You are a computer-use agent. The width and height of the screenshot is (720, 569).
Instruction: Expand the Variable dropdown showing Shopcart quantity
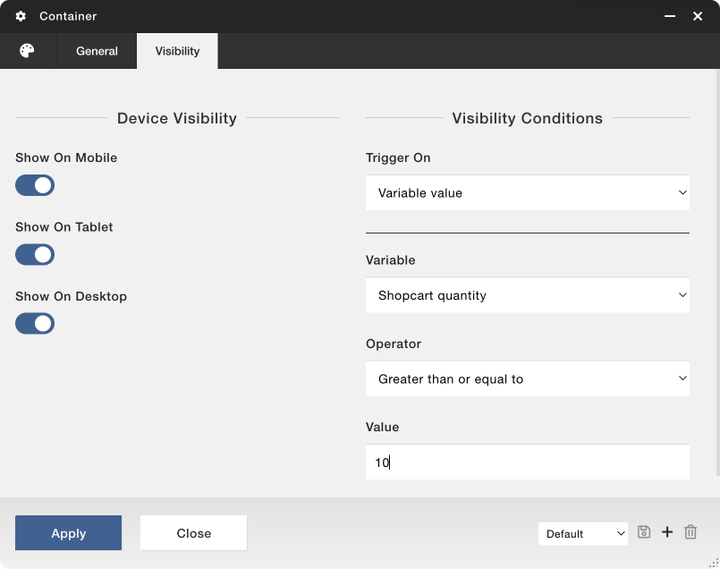point(527,296)
